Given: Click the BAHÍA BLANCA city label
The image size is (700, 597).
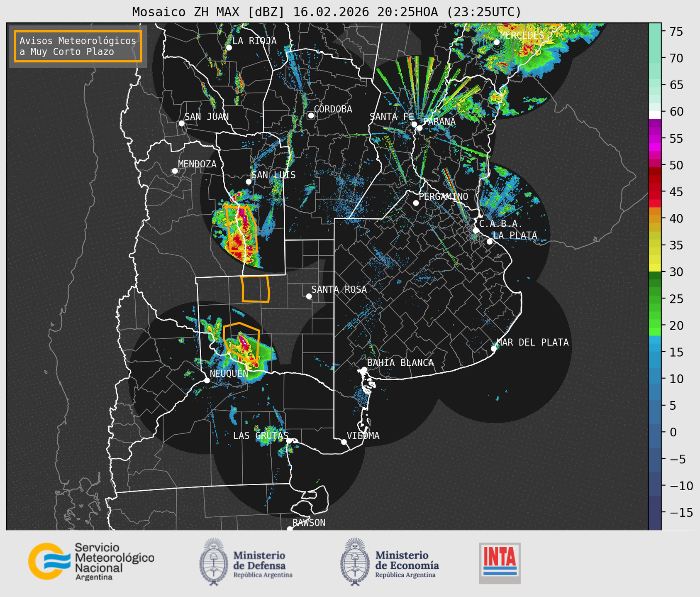Looking at the screenshot, I should tap(400, 362).
